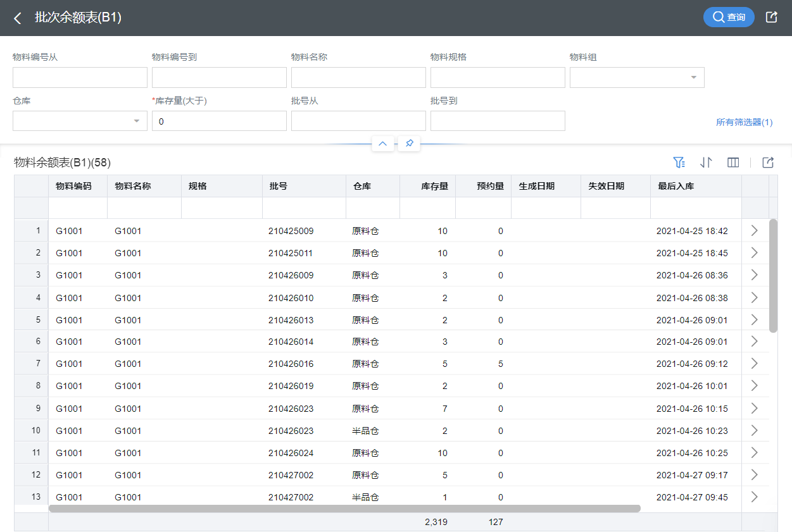Open the 物料组 dropdown
Image resolution: width=792 pixels, height=532 pixels.
coord(637,77)
